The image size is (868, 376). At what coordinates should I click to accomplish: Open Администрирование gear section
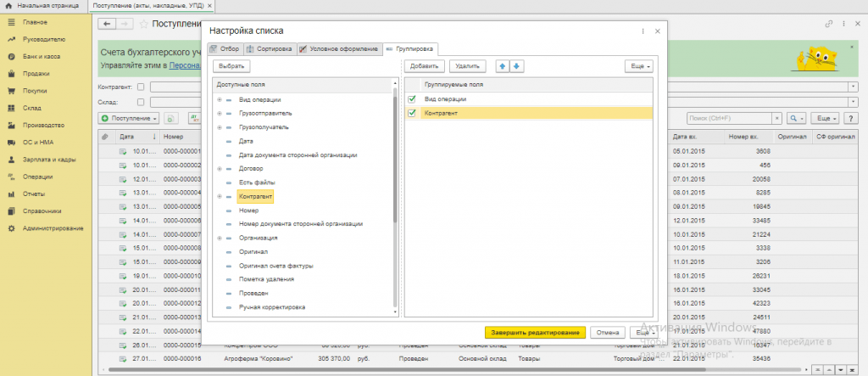pos(53,228)
